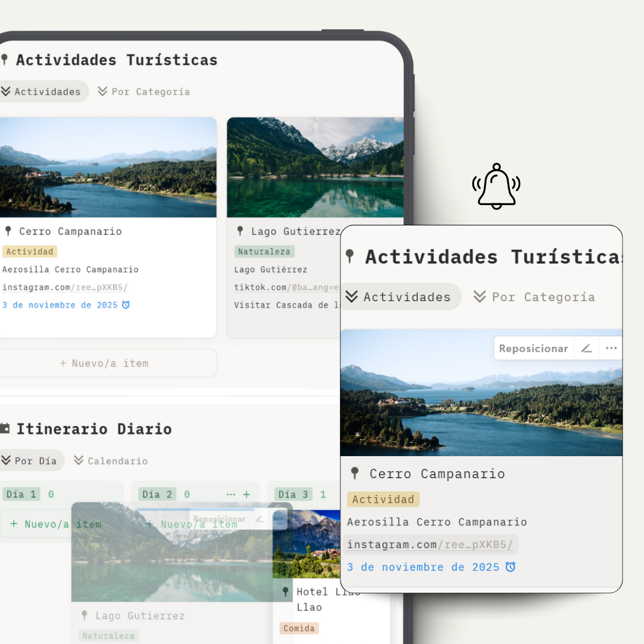Click the notification bell icon
Viewport: 644px width, 644px height.
click(496, 185)
